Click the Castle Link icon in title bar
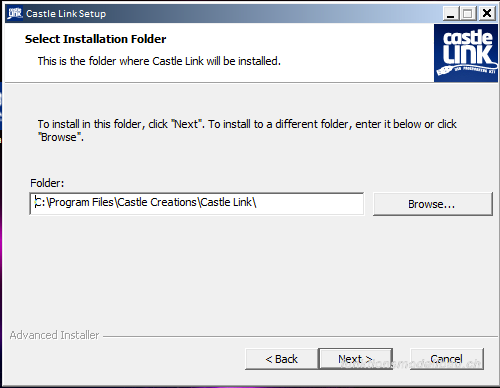The height and width of the screenshot is (388, 500). [x=15, y=14]
